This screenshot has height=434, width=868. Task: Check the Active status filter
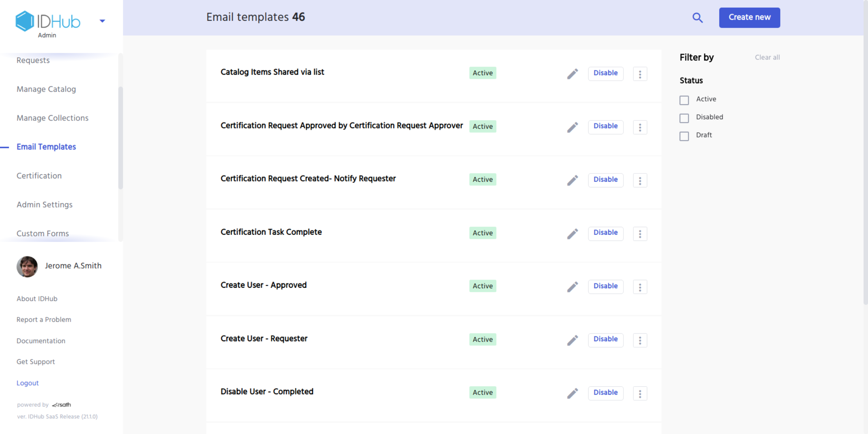pos(684,100)
